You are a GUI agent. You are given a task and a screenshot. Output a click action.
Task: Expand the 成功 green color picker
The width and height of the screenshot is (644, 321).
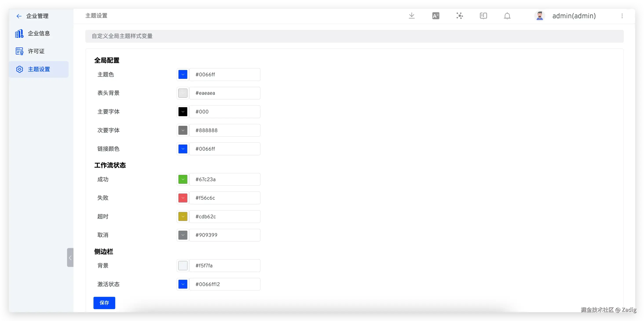(183, 179)
